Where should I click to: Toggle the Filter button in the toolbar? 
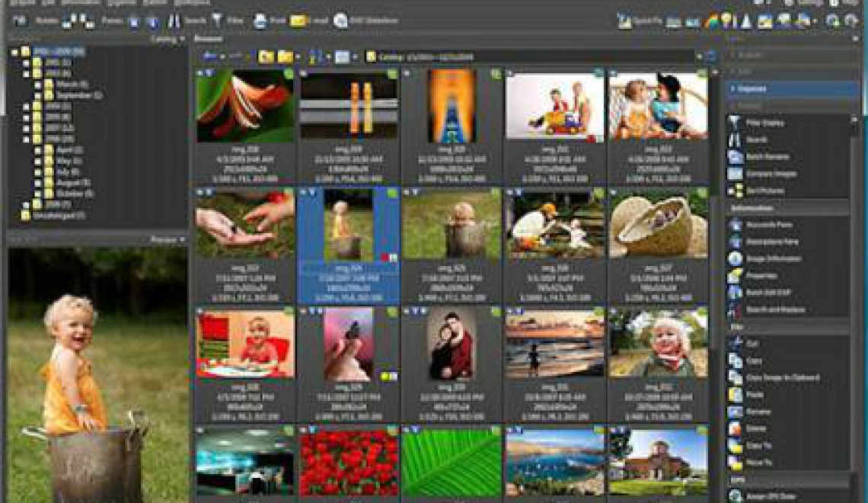pyautogui.click(x=218, y=21)
